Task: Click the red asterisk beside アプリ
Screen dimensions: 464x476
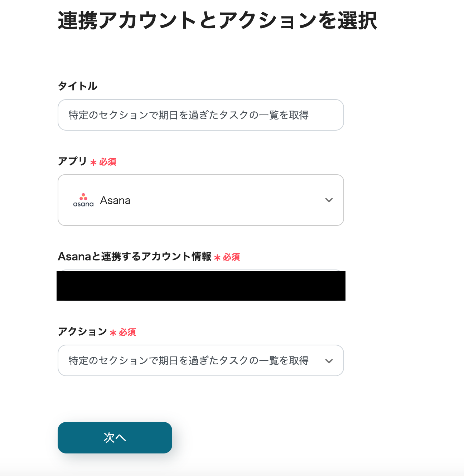Action: coord(93,162)
